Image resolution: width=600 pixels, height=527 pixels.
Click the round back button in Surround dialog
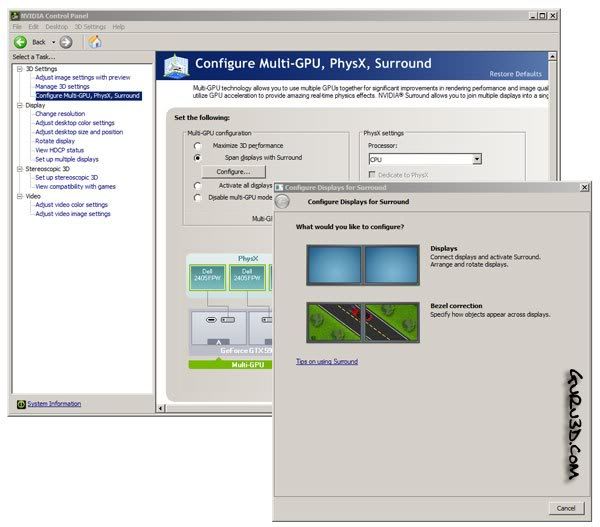click(x=282, y=201)
